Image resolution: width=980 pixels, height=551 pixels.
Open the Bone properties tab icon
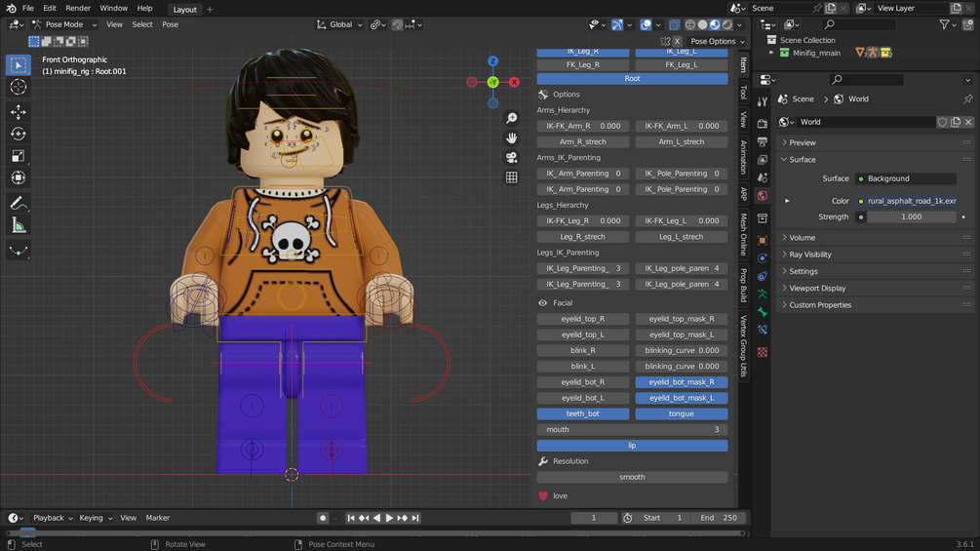[x=763, y=312]
